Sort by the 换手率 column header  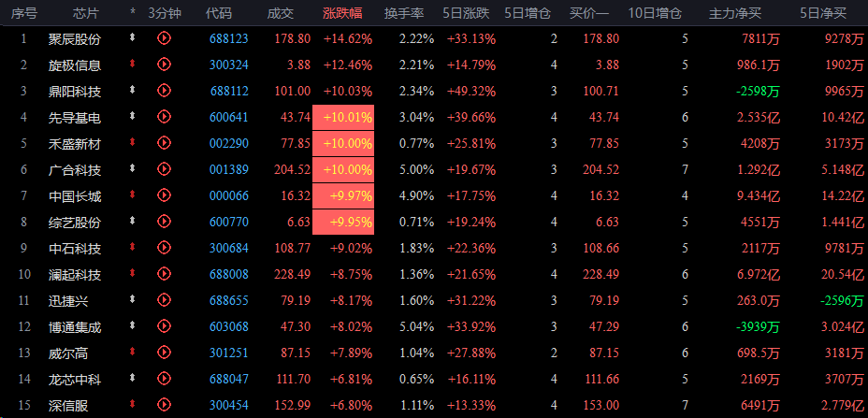[404, 13]
